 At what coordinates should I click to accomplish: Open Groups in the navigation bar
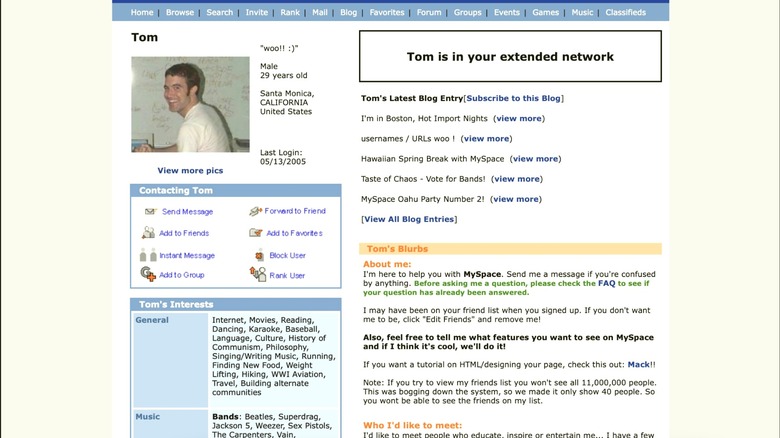pos(468,12)
